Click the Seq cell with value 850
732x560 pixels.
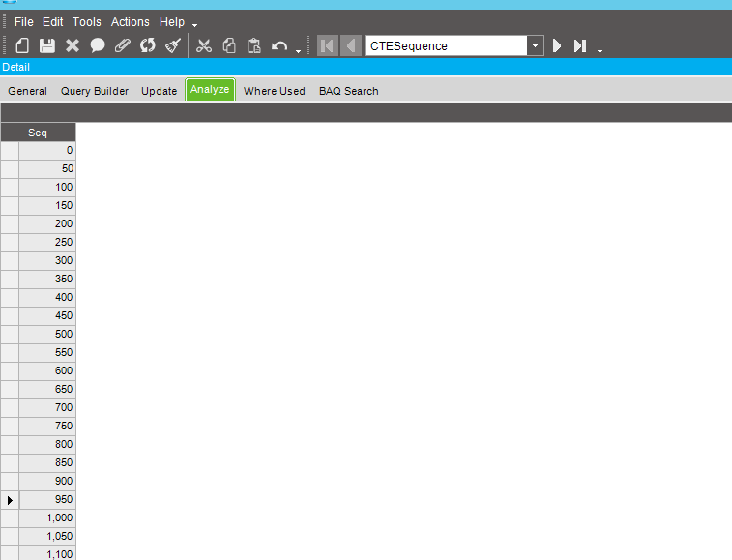pyautogui.click(x=47, y=463)
